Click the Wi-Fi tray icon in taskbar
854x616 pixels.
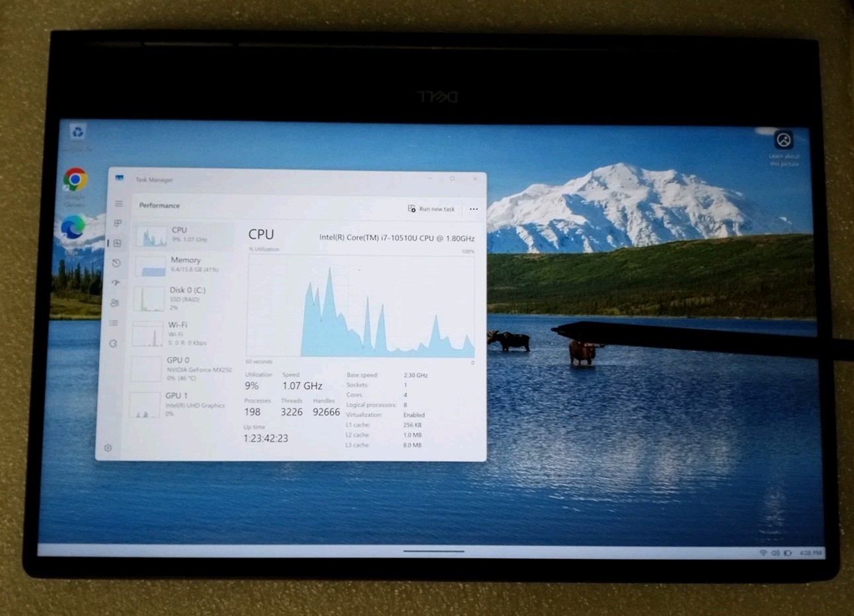pyautogui.click(x=763, y=553)
